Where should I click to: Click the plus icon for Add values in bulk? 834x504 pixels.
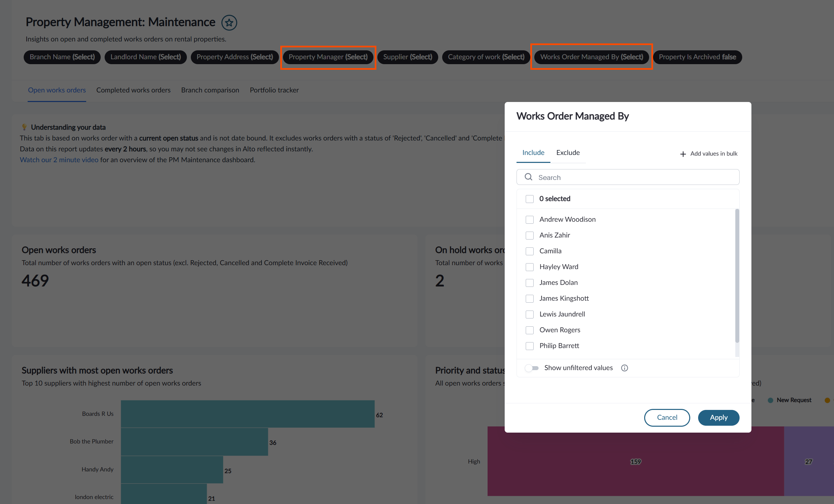[683, 154]
